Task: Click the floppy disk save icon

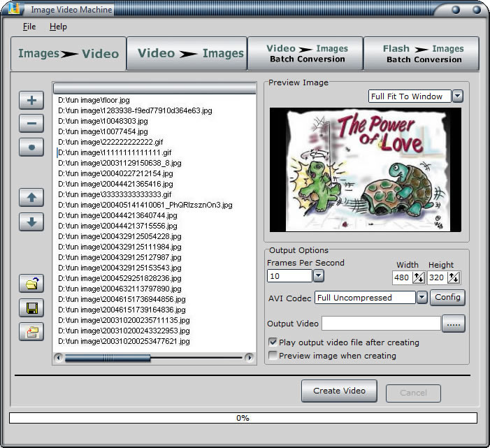Action: pyautogui.click(x=31, y=308)
